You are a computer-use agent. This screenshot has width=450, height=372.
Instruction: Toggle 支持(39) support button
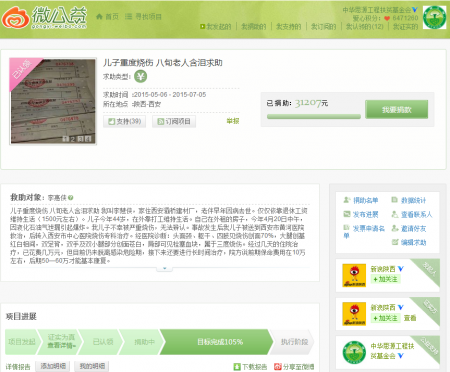[124, 121]
